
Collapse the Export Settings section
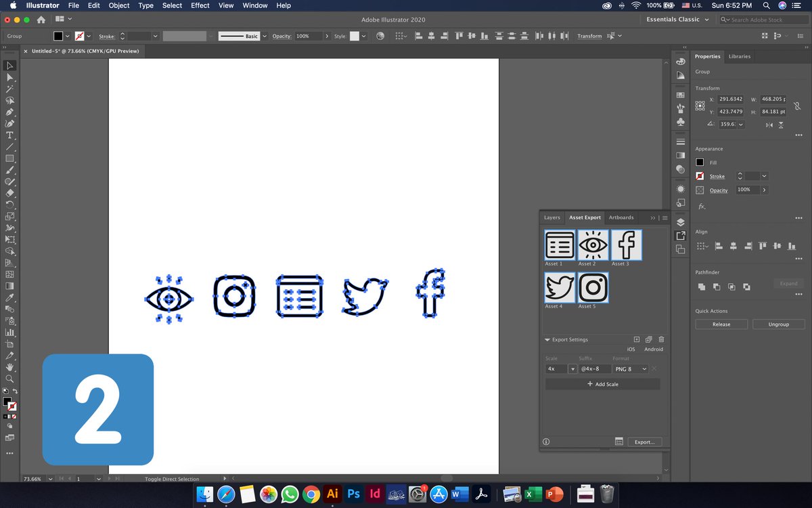click(x=547, y=339)
